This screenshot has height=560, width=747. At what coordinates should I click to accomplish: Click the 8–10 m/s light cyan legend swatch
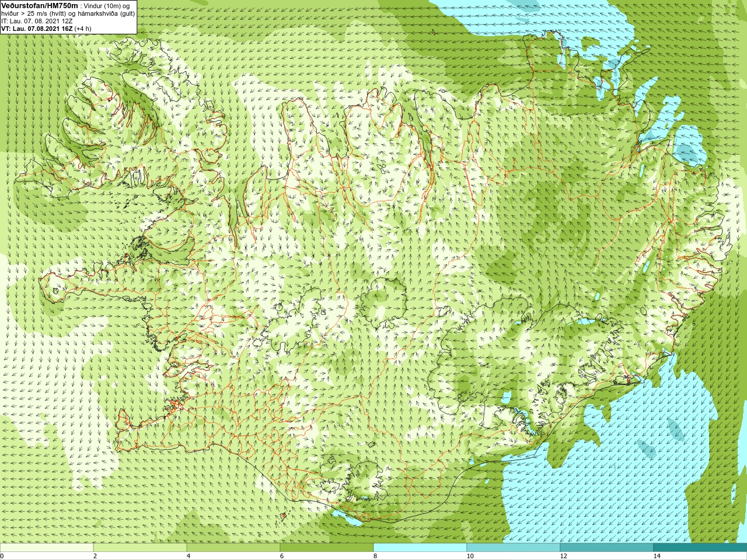pyautogui.click(x=420, y=548)
